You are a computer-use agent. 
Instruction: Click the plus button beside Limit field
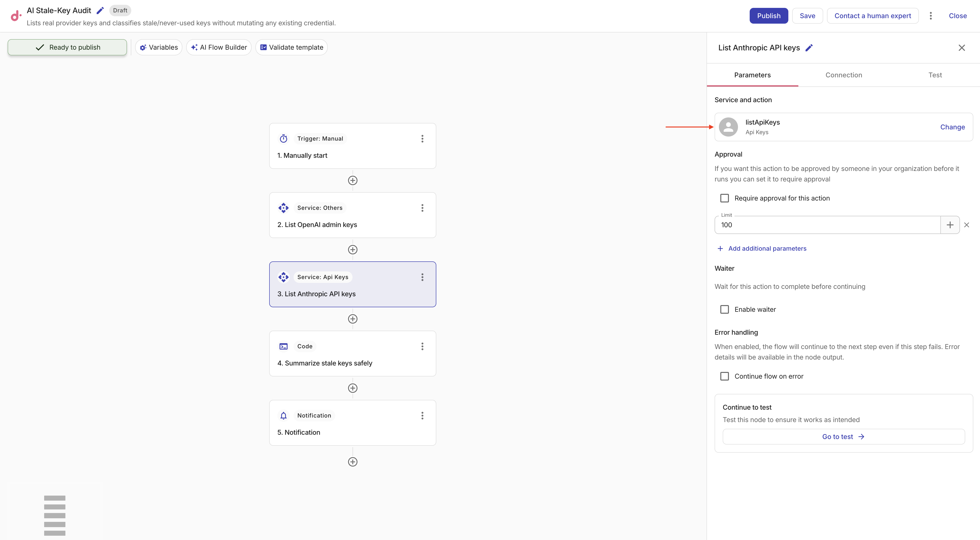coord(950,225)
